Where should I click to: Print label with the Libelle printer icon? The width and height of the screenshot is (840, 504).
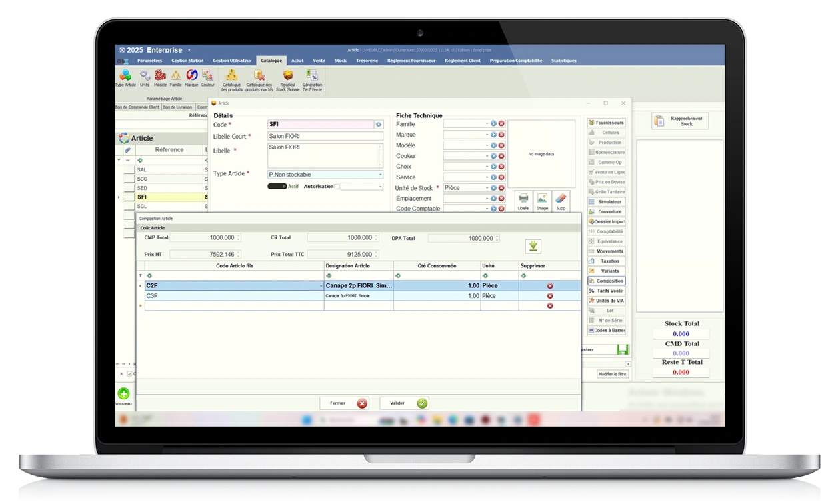(x=523, y=201)
